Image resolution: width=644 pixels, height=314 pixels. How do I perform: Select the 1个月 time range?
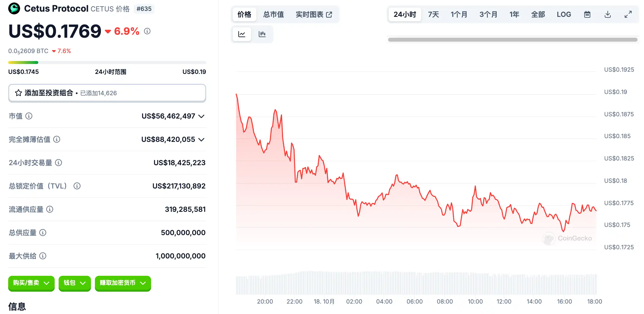coord(459,14)
